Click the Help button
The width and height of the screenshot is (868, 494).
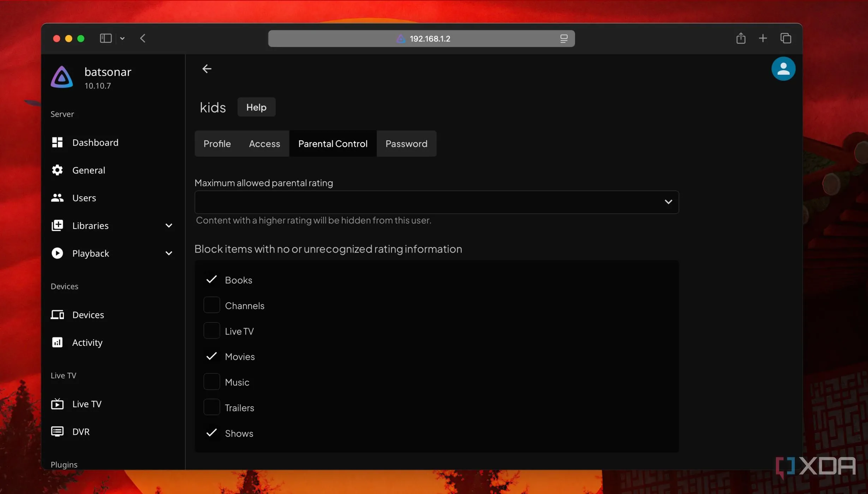coord(256,107)
